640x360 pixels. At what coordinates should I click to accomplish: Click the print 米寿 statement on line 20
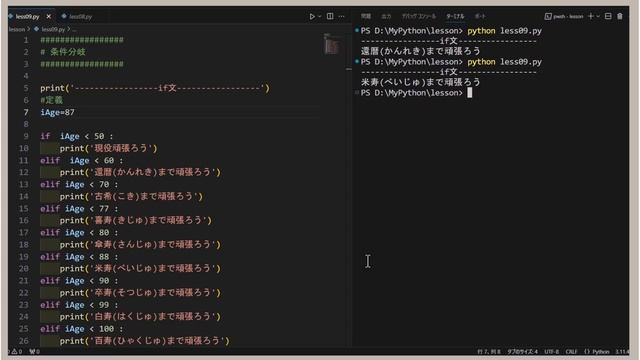click(x=140, y=269)
